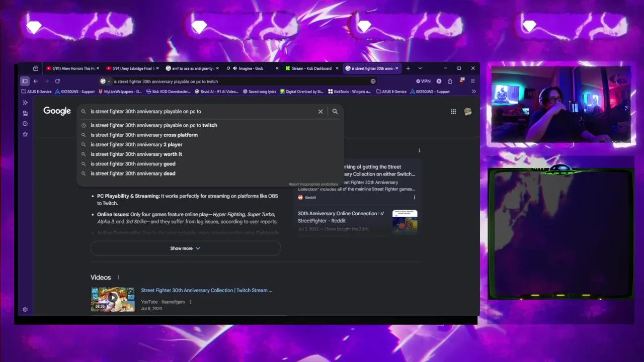Open a new tab with plus button
Screen dimensions: 644x362
pyautogui.click(x=408, y=68)
